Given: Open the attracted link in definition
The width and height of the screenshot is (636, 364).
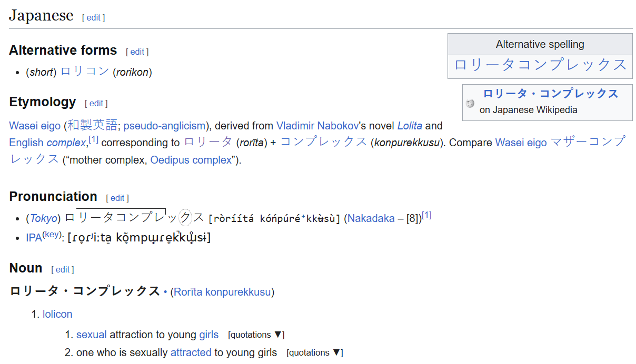Looking at the screenshot, I should tap(191, 352).
